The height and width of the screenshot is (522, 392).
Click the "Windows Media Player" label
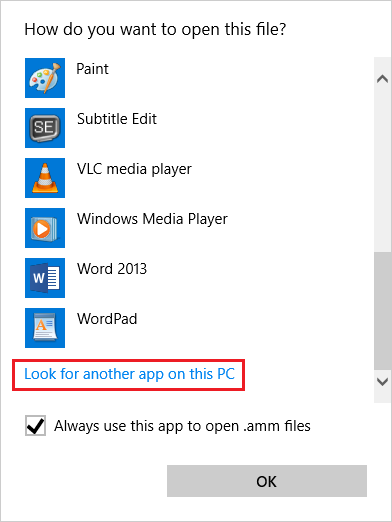[x=152, y=219]
